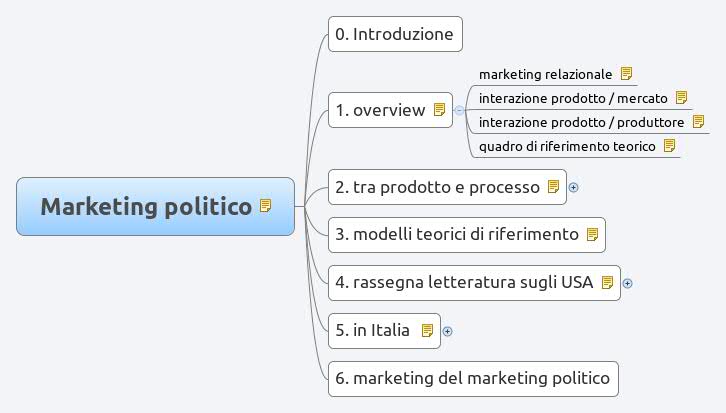Open note on interazione prodotto / produttore
The width and height of the screenshot is (726, 413).
[x=698, y=122]
